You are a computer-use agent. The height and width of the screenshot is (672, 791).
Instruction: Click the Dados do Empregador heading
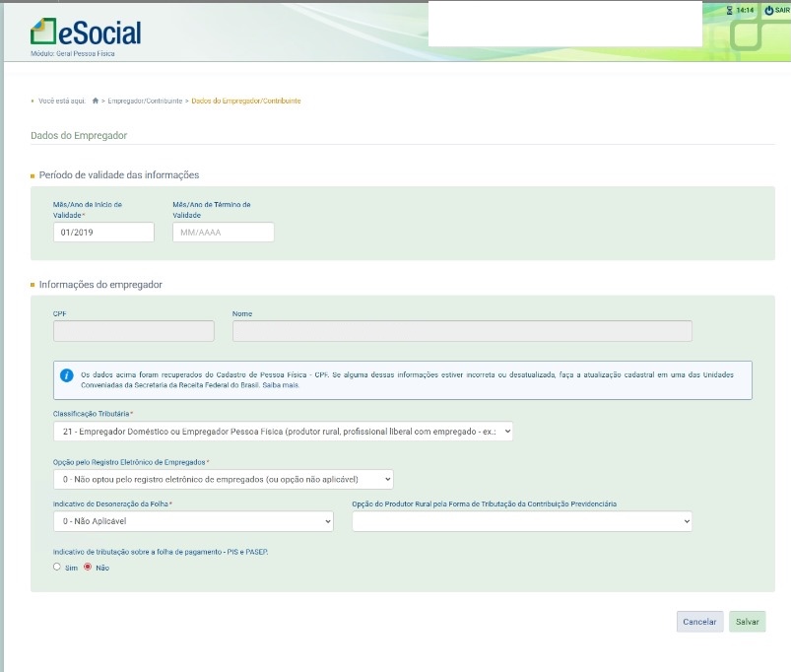(79, 135)
